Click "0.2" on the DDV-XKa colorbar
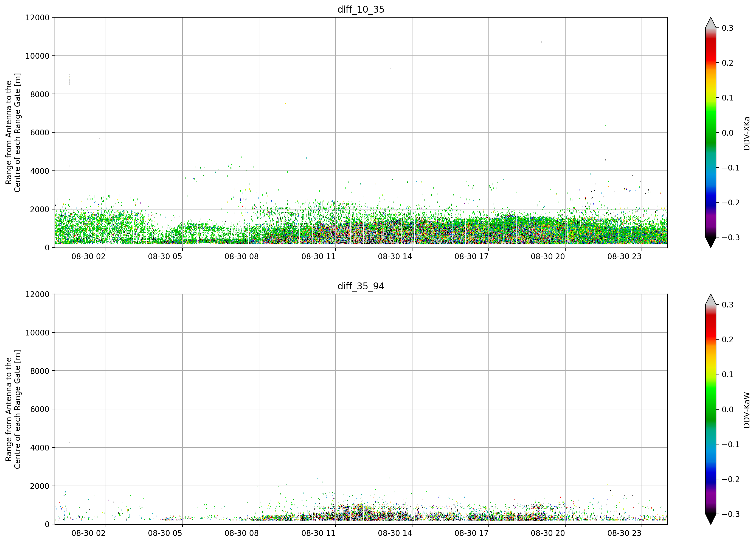 point(728,63)
